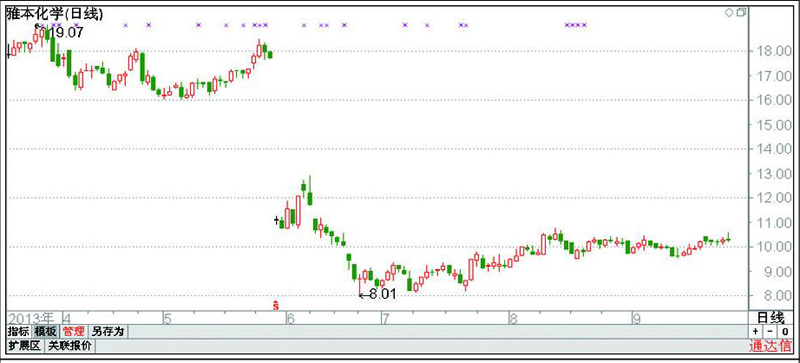Click month 9 on the time axis
800x363 pixels.
pyautogui.click(x=636, y=319)
